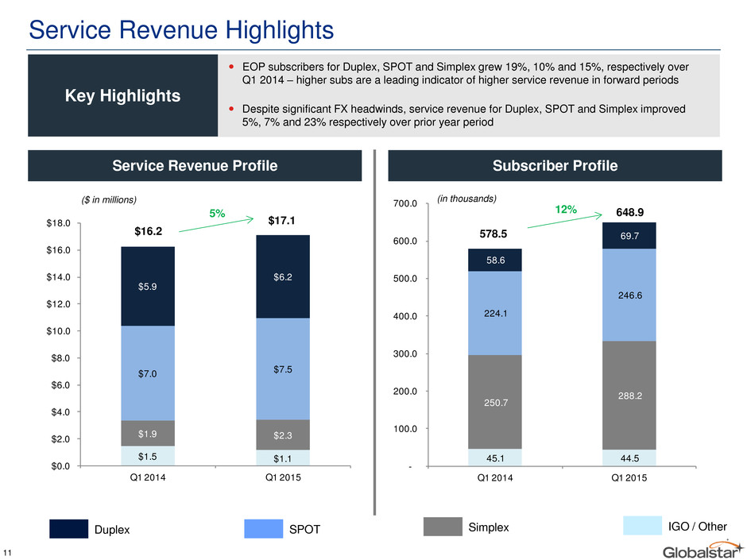Select the 69.7 Duplex subscriber segment
This screenshot has width=747, height=560.
click(629, 236)
